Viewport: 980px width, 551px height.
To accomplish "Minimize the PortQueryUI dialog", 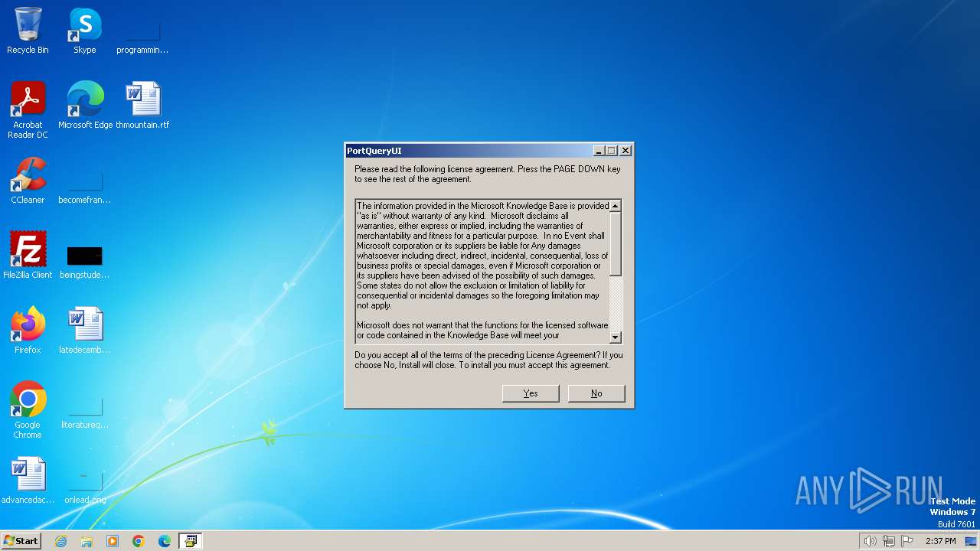I will point(599,151).
